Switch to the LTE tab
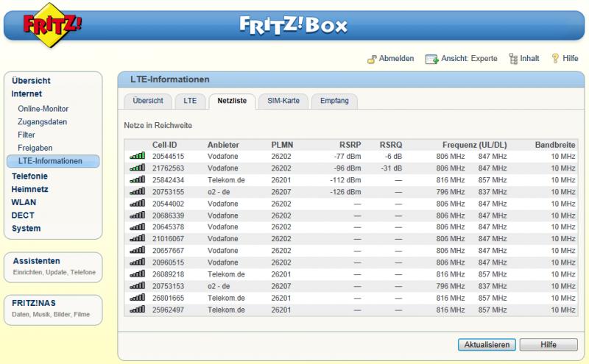This screenshot has width=589, height=364. 190,101
